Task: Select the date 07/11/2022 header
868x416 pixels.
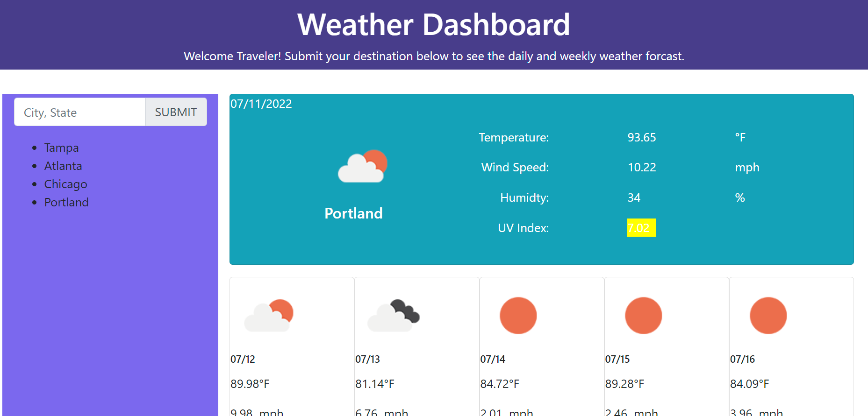Action: point(261,104)
